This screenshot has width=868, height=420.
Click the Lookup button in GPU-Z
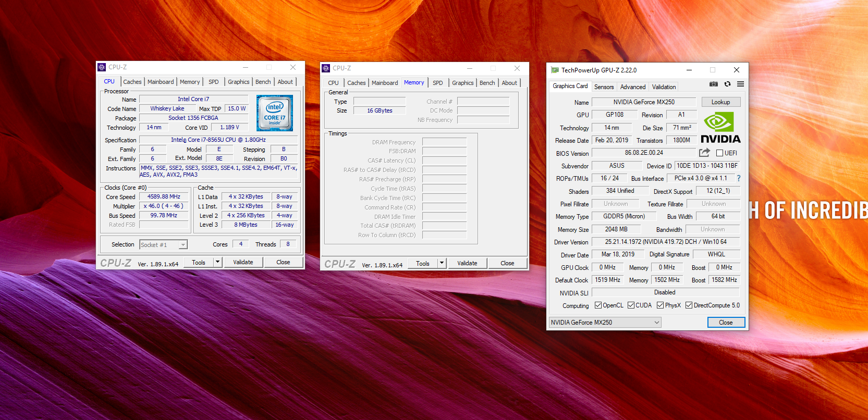[x=721, y=102]
